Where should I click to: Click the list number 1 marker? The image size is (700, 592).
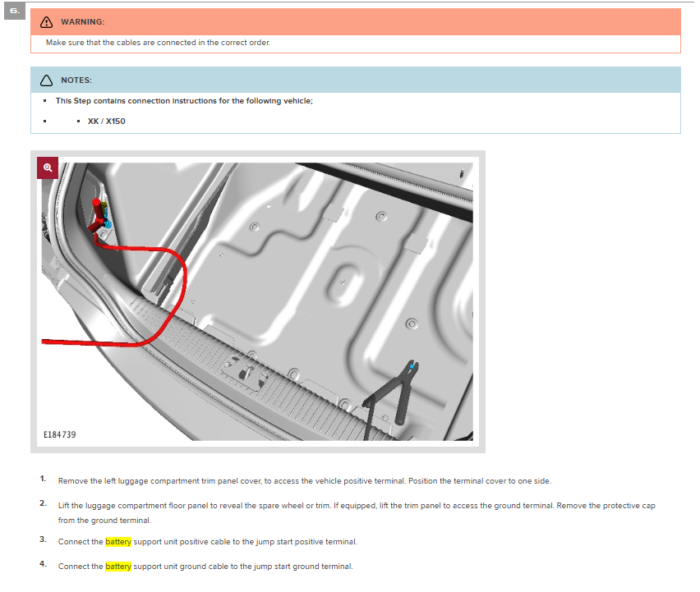pyautogui.click(x=43, y=479)
